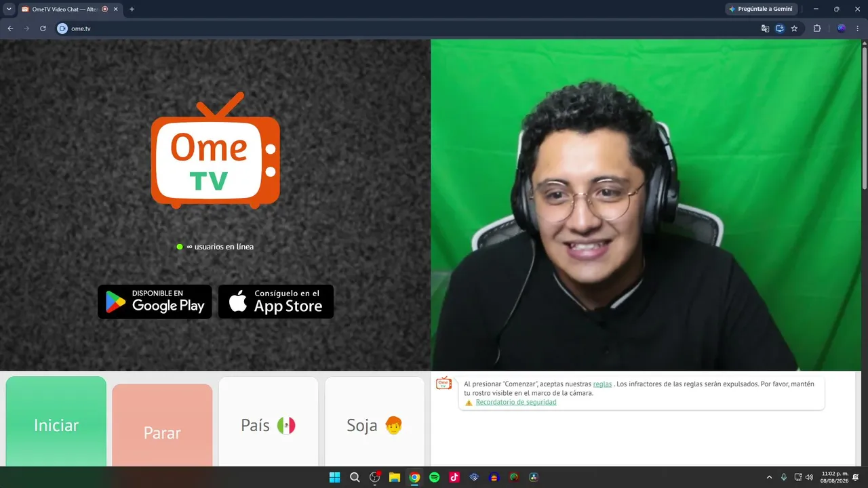This screenshot has height=488, width=868.
Task: Open the Google Translate page icon
Action: pos(765,28)
